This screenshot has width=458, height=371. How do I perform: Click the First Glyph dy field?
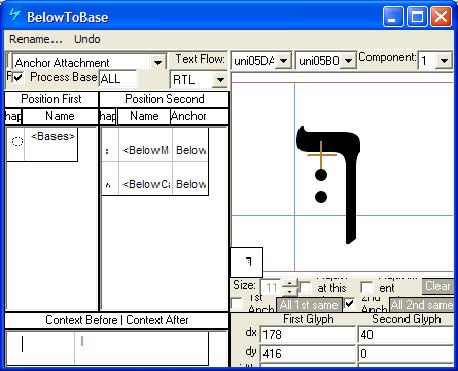coord(308,353)
